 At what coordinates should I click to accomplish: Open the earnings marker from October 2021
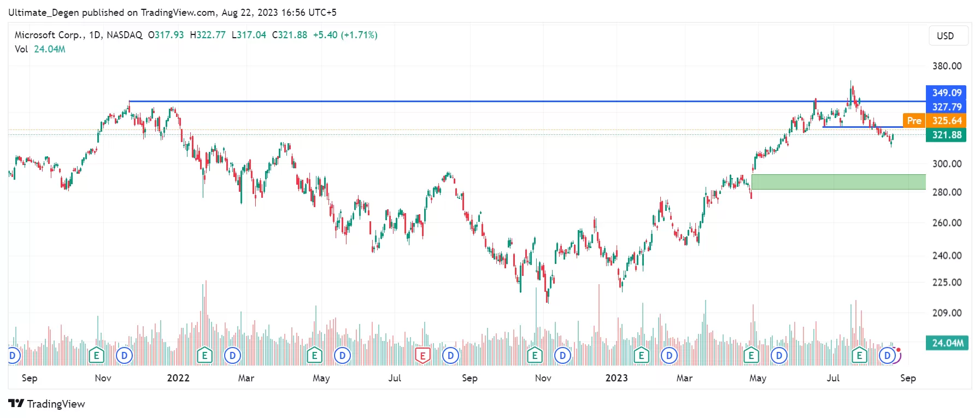(x=96, y=356)
